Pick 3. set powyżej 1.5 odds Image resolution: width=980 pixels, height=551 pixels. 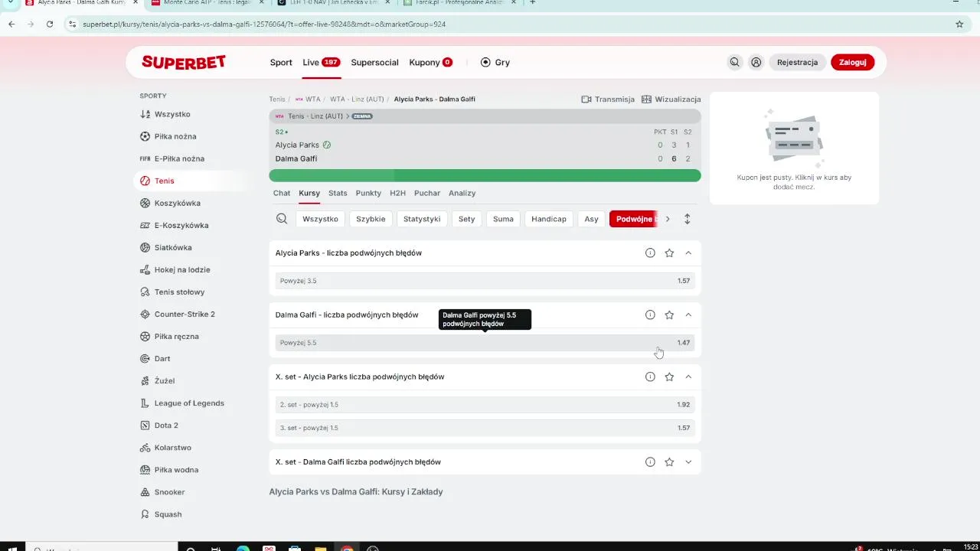[485, 428]
